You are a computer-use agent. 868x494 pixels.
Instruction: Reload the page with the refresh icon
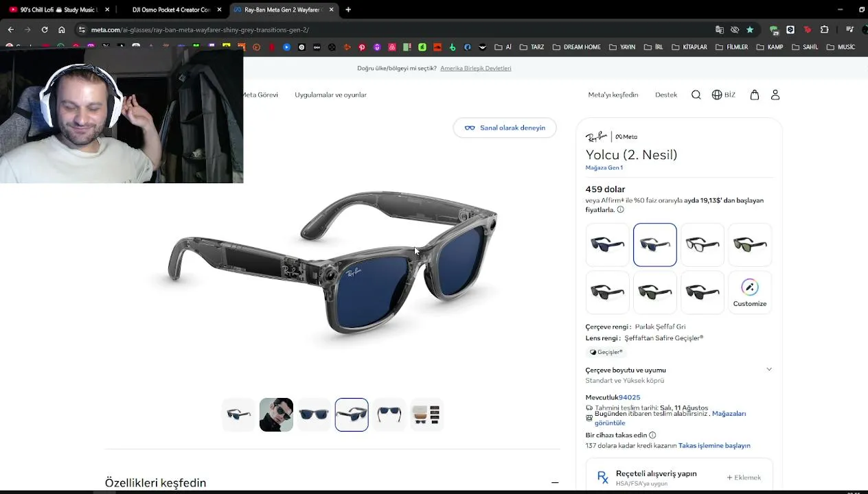point(45,30)
